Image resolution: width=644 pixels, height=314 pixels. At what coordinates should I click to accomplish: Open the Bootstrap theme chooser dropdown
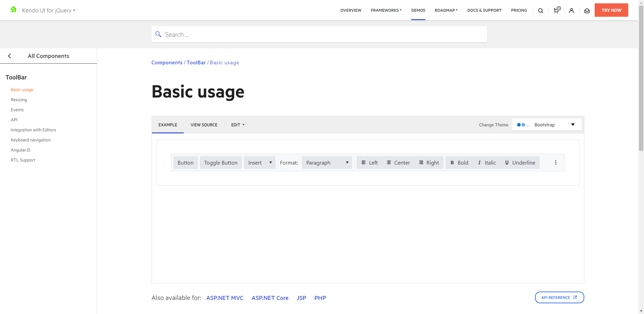pyautogui.click(x=547, y=125)
